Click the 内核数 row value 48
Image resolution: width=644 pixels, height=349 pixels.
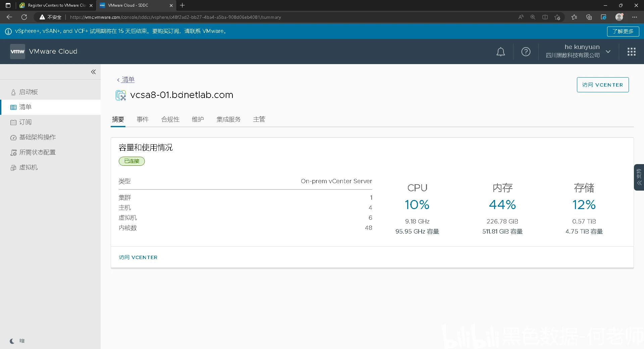368,228
